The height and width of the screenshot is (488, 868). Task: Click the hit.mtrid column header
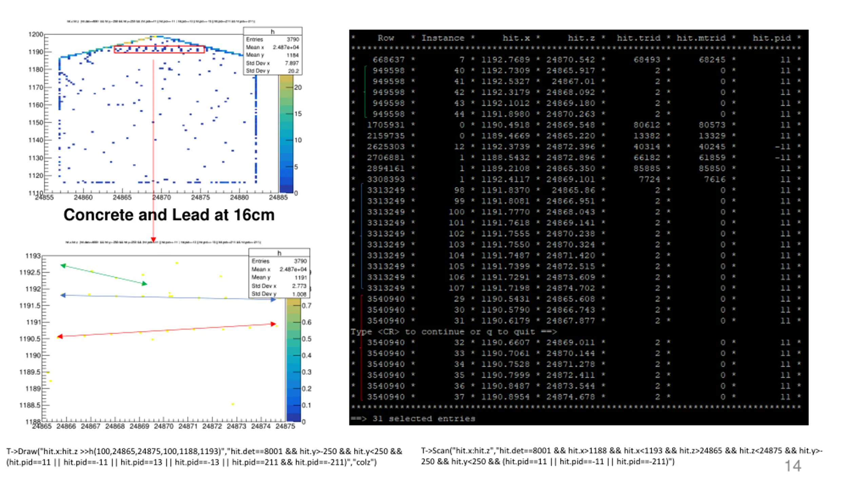[701, 38]
